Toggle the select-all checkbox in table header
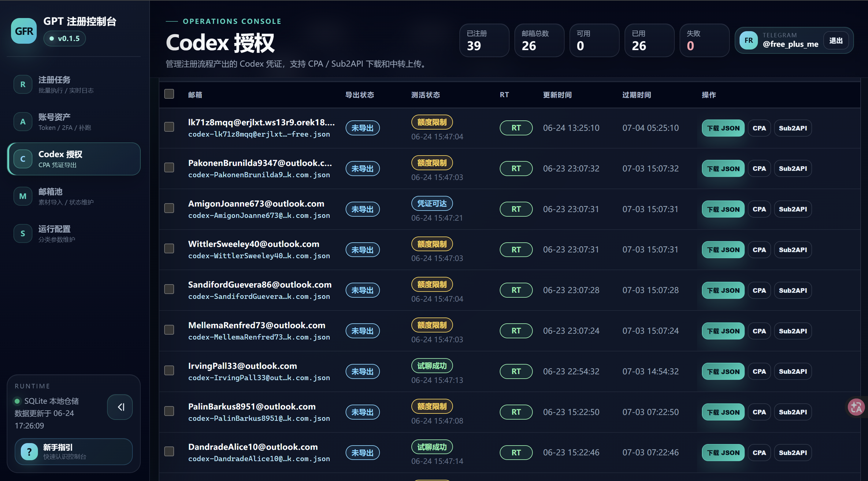The width and height of the screenshot is (868, 481). pyautogui.click(x=169, y=94)
